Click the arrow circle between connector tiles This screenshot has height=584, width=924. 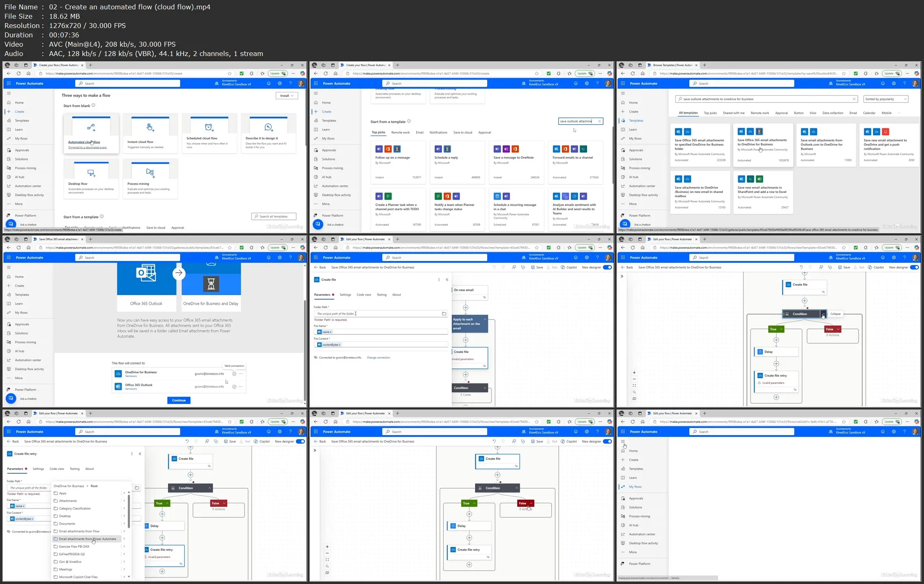(x=178, y=273)
